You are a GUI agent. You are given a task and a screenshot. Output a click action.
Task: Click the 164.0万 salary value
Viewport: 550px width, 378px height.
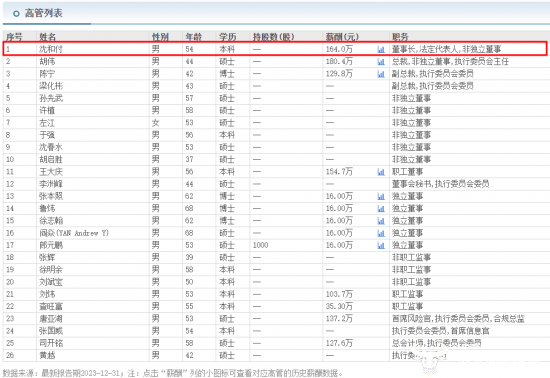(x=339, y=49)
